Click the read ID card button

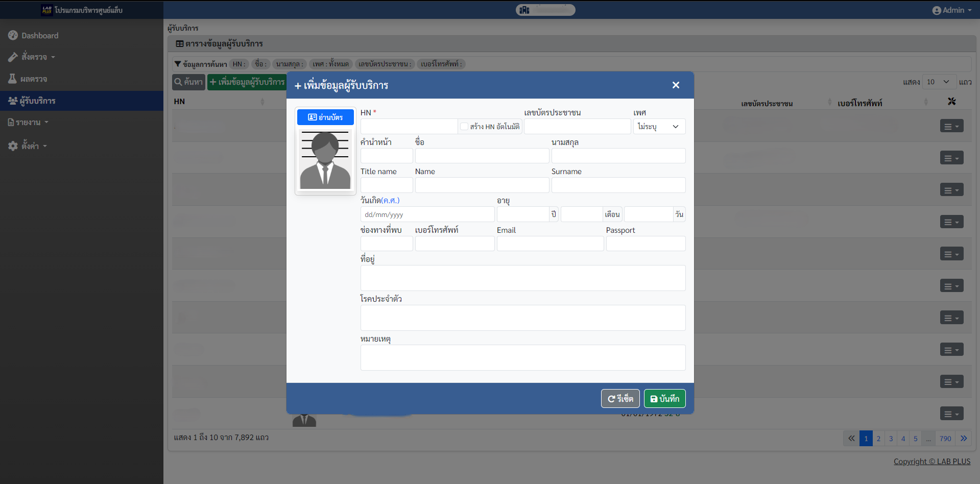point(325,117)
